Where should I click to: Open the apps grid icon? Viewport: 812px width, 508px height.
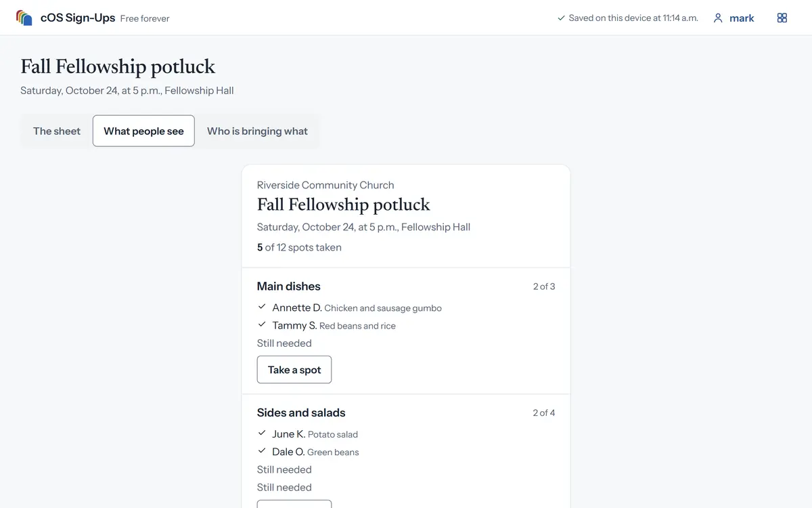(x=782, y=18)
